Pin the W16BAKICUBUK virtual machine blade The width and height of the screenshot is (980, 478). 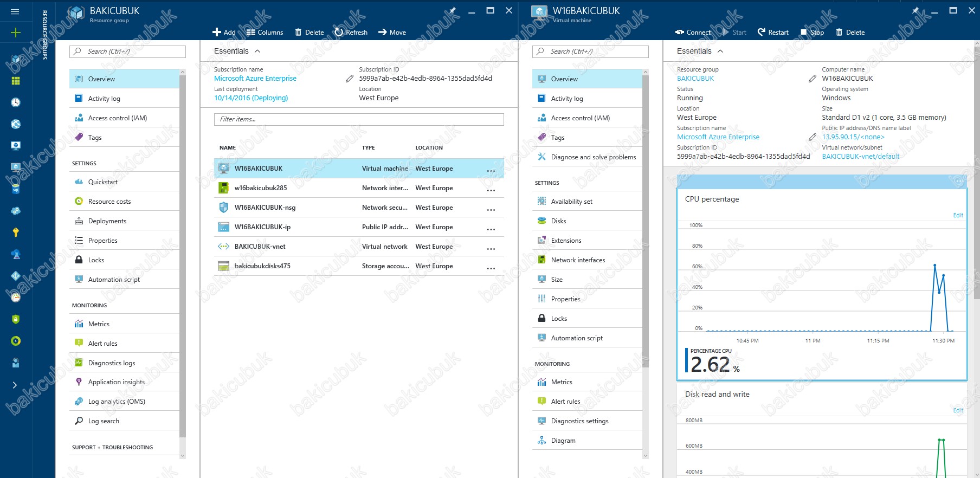(915, 10)
